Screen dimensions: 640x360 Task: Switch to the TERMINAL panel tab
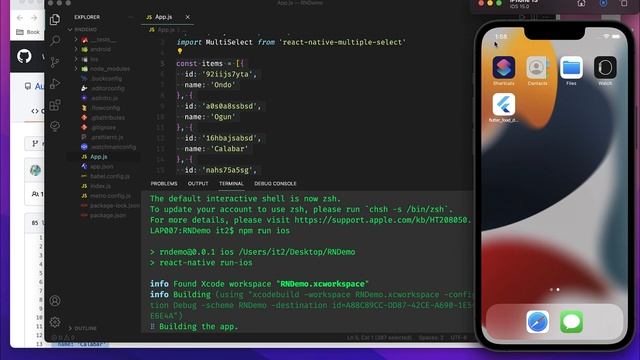click(231, 184)
